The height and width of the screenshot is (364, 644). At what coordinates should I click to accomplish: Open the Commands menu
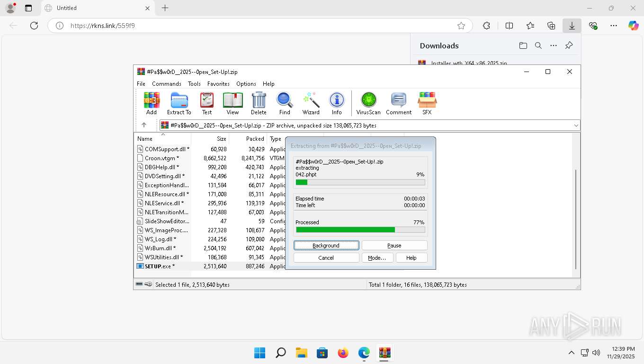(x=167, y=84)
